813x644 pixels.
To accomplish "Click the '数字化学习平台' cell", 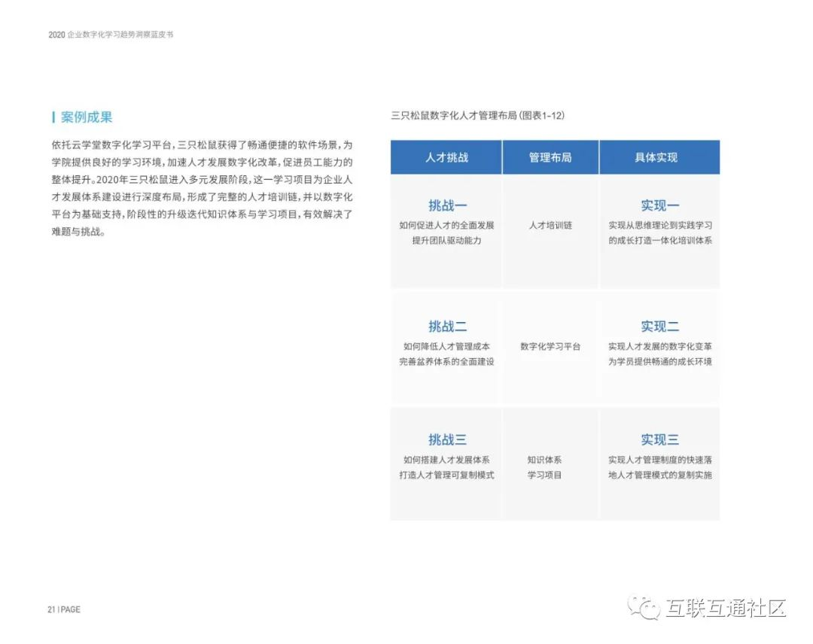I will (x=550, y=347).
